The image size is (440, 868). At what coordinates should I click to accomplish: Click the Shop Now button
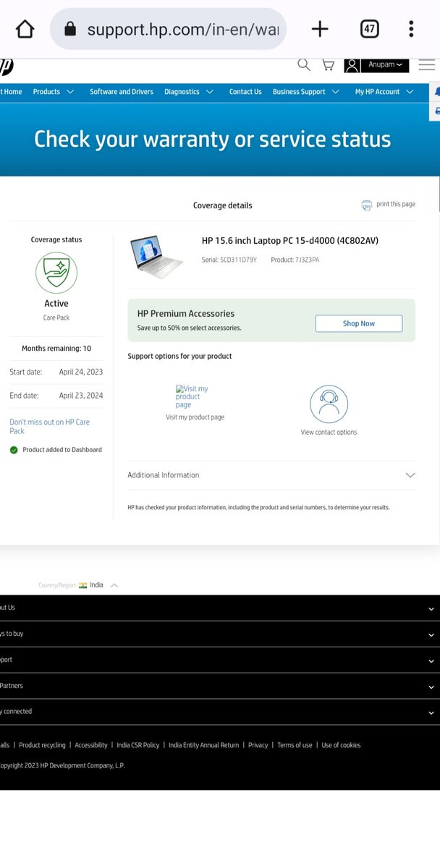tap(359, 323)
